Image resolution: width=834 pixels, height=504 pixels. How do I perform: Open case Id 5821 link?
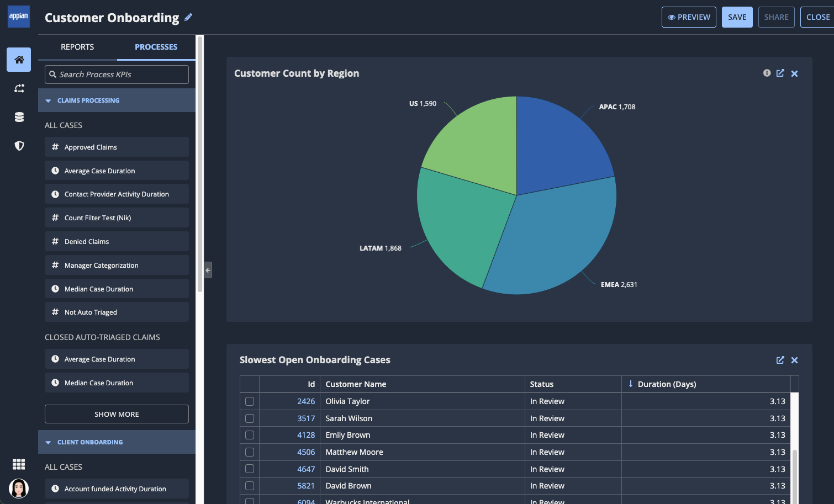pos(306,486)
